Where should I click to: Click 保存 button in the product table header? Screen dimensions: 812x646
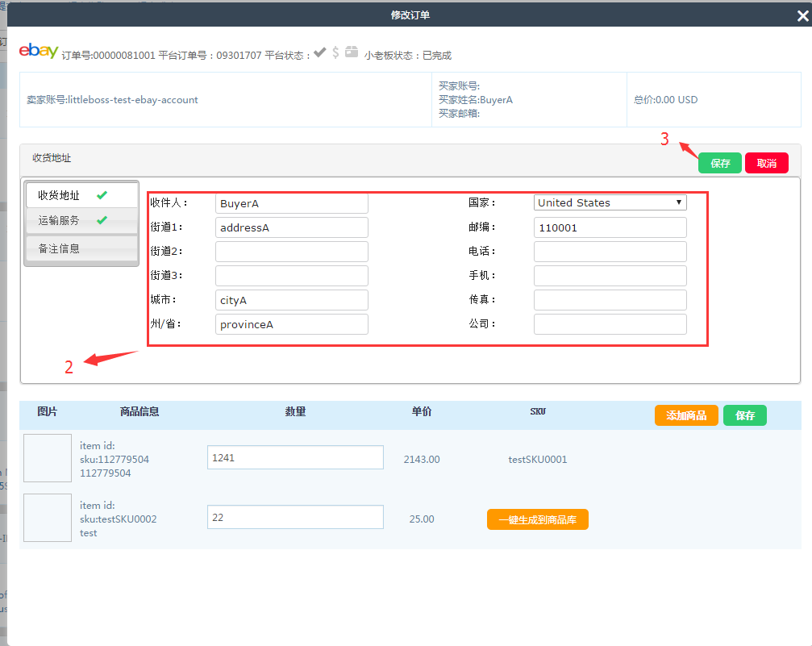[x=744, y=415]
